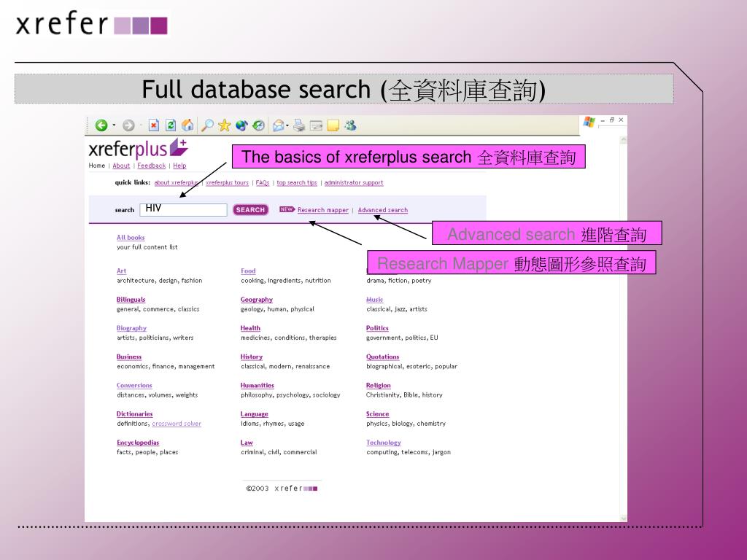Open the Religion subject category
Screen dimensions: 747x560
coord(379,385)
